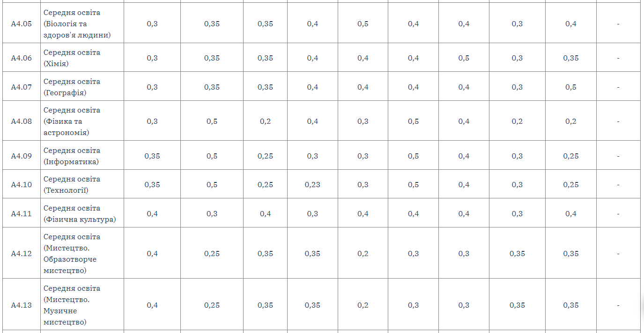Select the Середня освіта (Інформатика) cell
The height and width of the screenshot is (333, 644).
click(82, 156)
